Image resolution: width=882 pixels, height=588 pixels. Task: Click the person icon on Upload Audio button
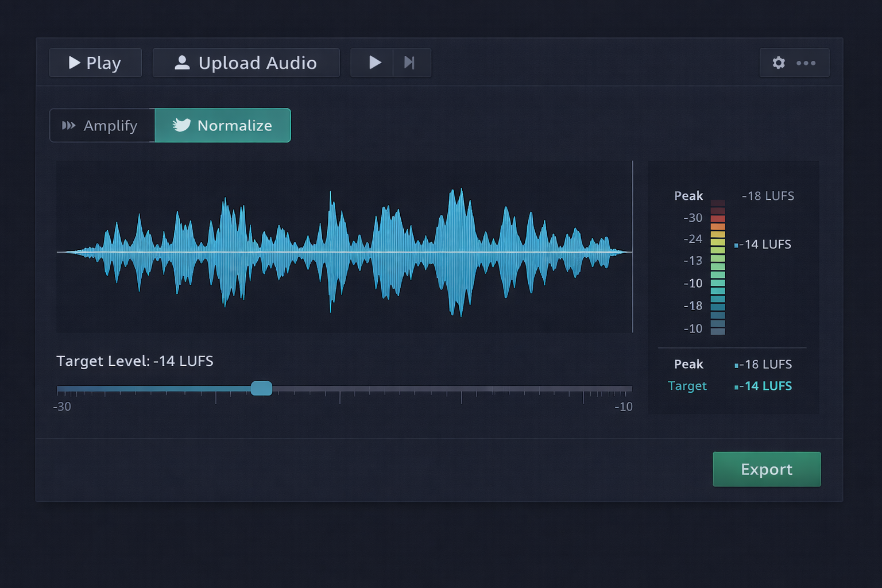[182, 63]
